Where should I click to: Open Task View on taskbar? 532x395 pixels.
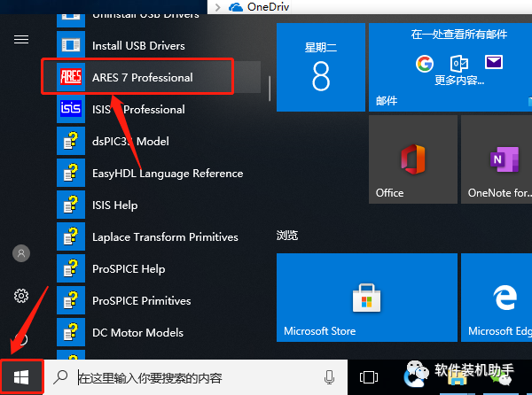369,377
